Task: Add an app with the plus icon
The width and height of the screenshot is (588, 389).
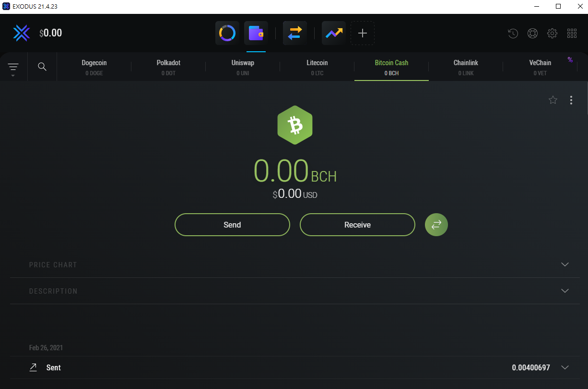Action: click(x=363, y=33)
